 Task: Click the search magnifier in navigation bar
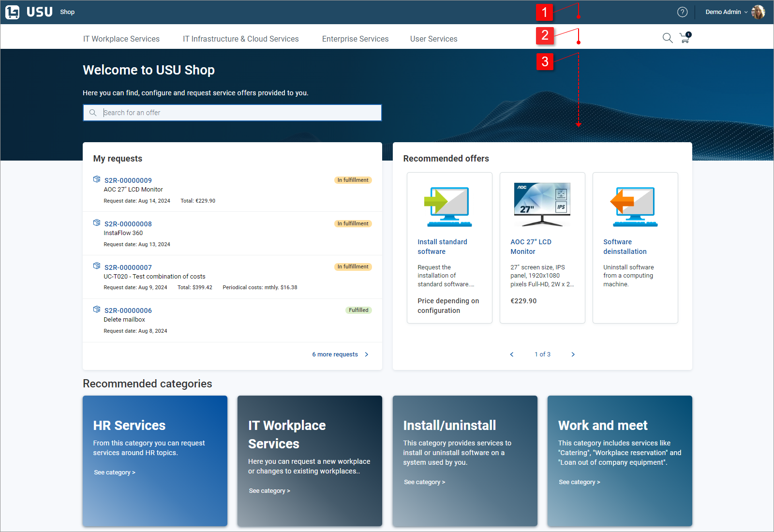[668, 38]
